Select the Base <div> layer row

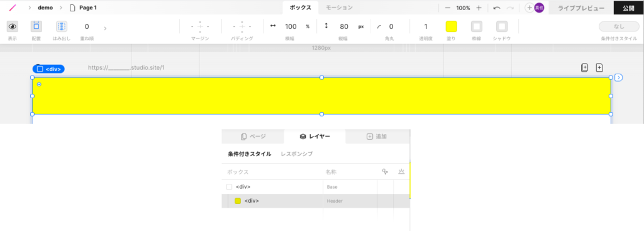coord(316,187)
